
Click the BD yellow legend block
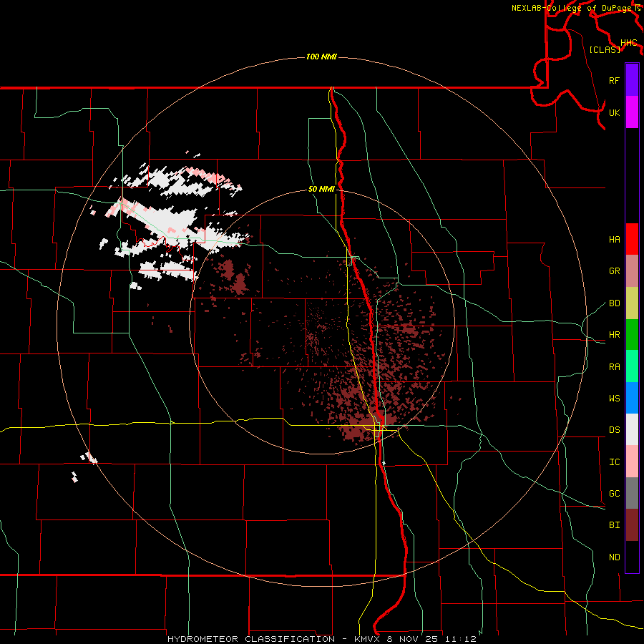(632, 303)
